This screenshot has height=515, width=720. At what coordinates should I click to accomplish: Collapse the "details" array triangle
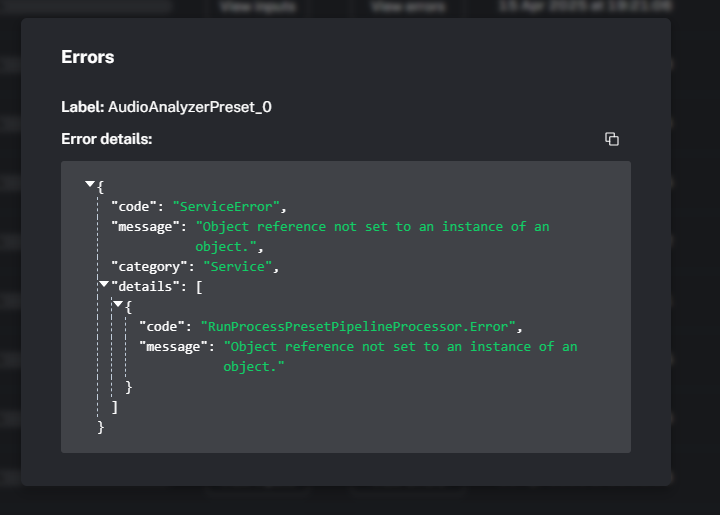tap(104, 284)
